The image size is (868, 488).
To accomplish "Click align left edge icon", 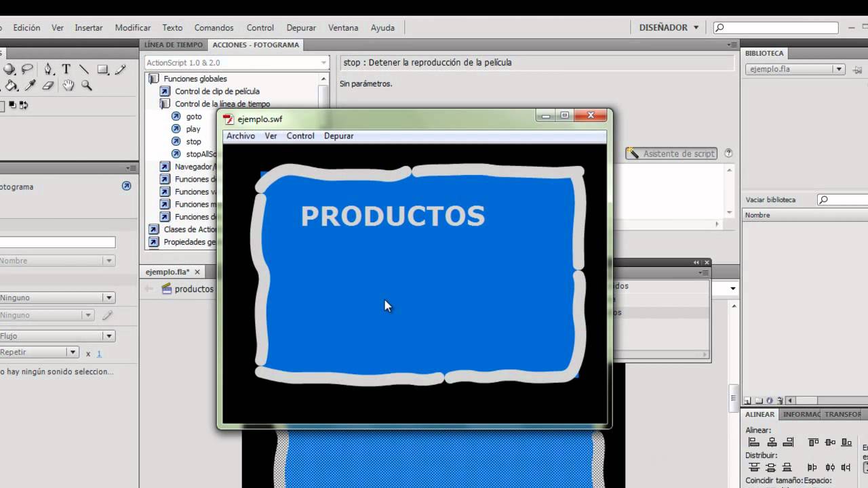I will click(753, 443).
